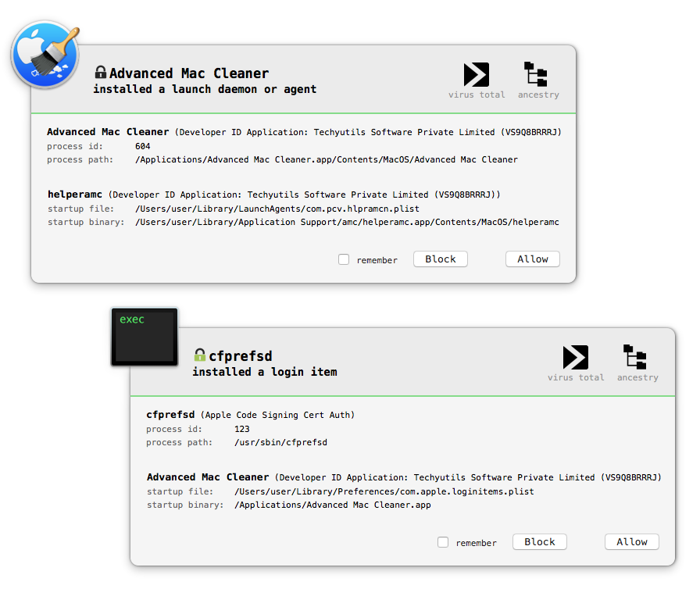Screen dimensions: 700x589
Task: Select process id value 604
Action: coord(143,146)
